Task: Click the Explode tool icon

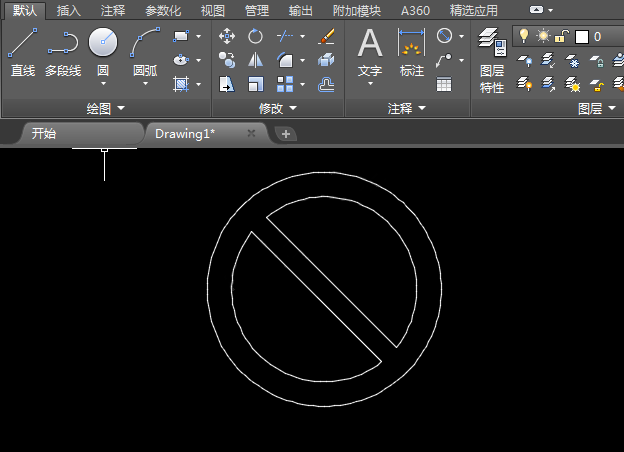Action: point(326,60)
